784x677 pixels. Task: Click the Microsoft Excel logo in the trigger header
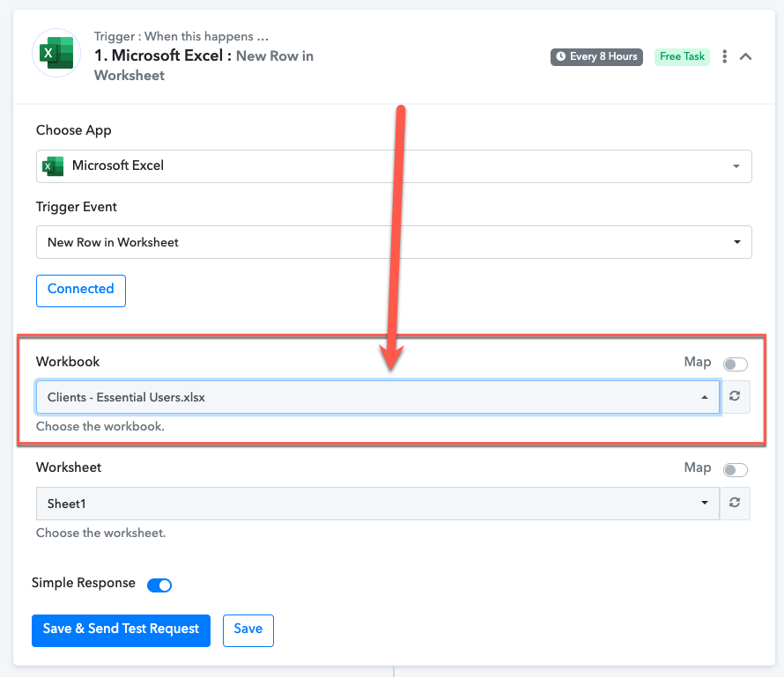[56, 53]
